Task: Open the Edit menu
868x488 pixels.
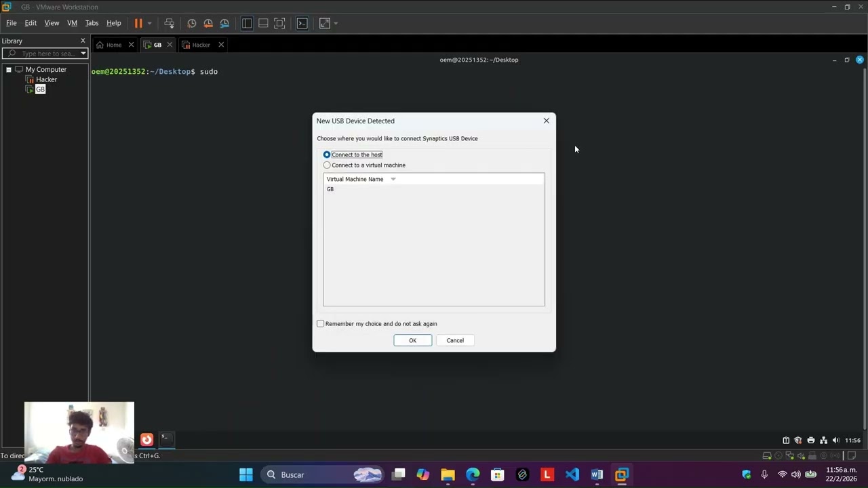Action: (31, 23)
